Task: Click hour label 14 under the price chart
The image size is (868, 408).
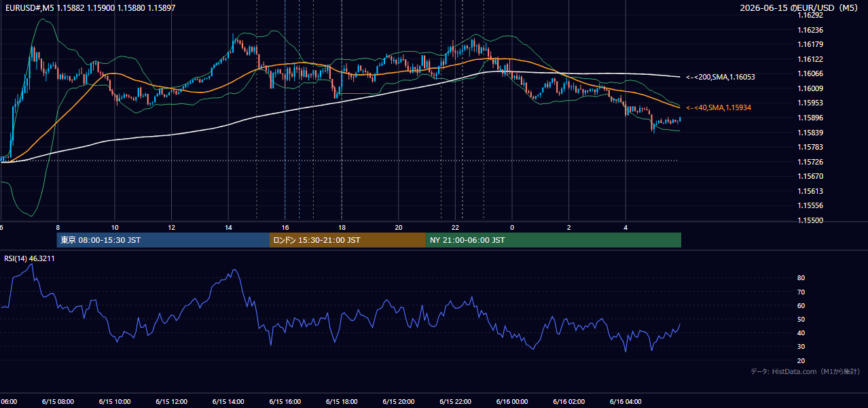Action: [228, 227]
